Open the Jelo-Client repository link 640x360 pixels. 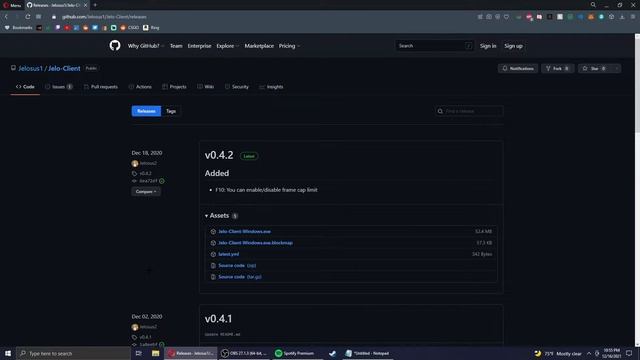coord(64,68)
